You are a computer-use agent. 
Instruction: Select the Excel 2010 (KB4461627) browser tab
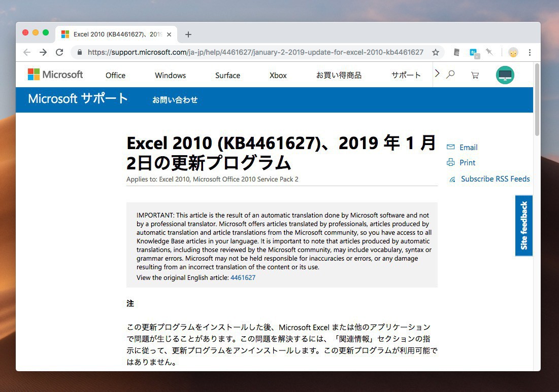(x=116, y=34)
